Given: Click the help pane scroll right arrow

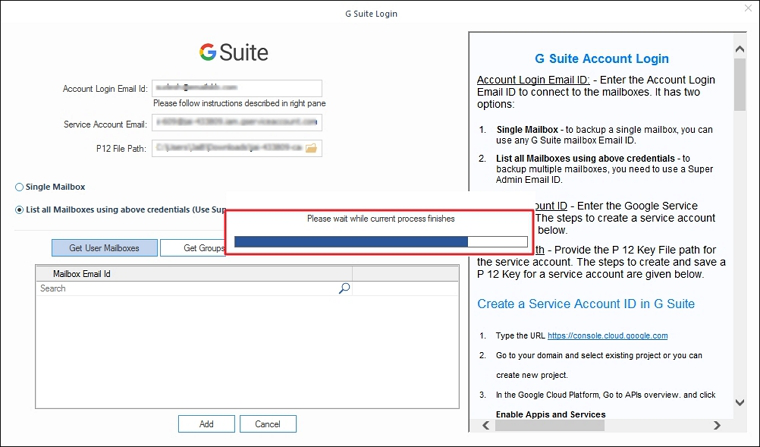Looking at the screenshot, I should click(x=717, y=425).
